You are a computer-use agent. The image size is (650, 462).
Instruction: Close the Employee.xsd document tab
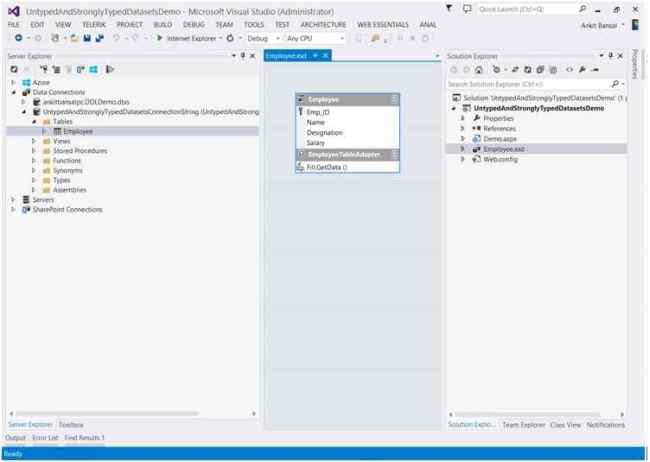point(326,56)
